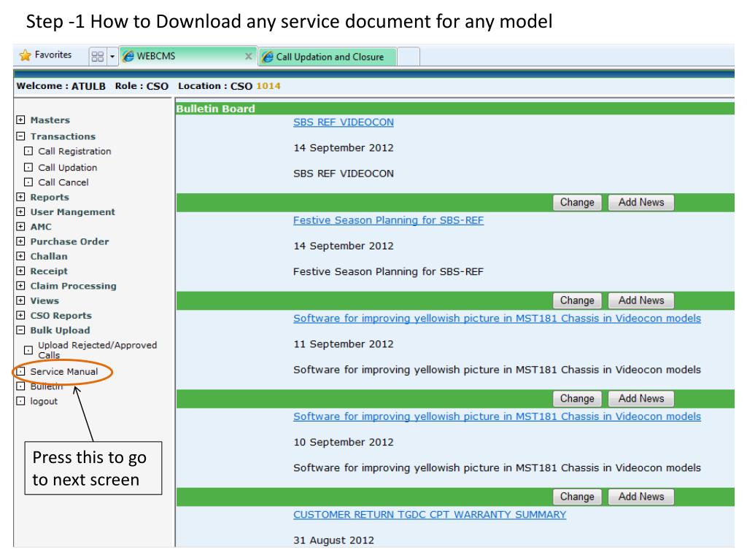Switch to the WEBCMS tab
Image resolution: width=747 pixels, height=560 pixels.
pos(187,56)
